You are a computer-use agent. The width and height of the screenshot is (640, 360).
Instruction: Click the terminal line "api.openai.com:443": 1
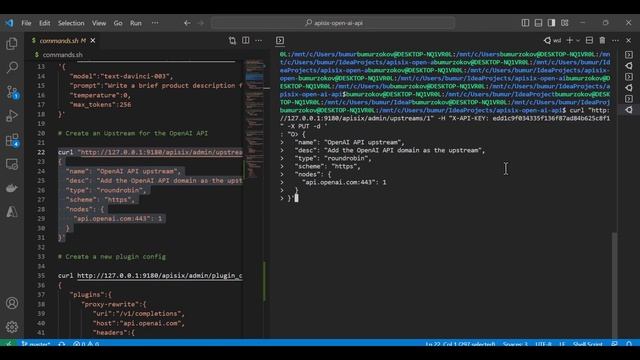[344, 182]
